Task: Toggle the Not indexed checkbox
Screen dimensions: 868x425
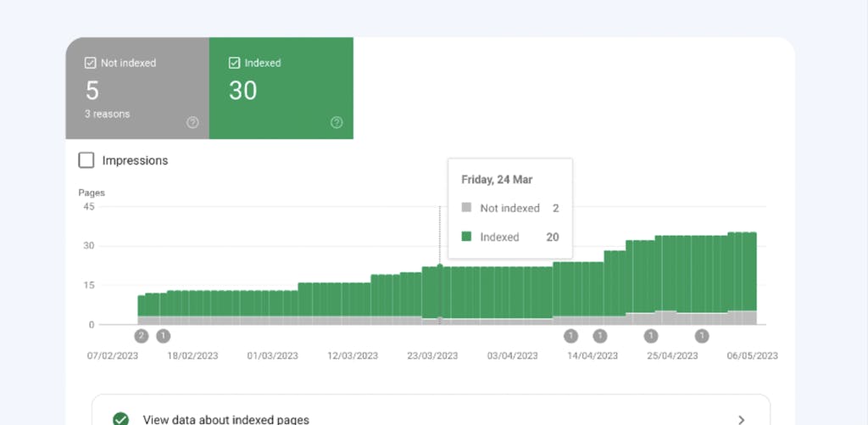Action: coord(91,63)
